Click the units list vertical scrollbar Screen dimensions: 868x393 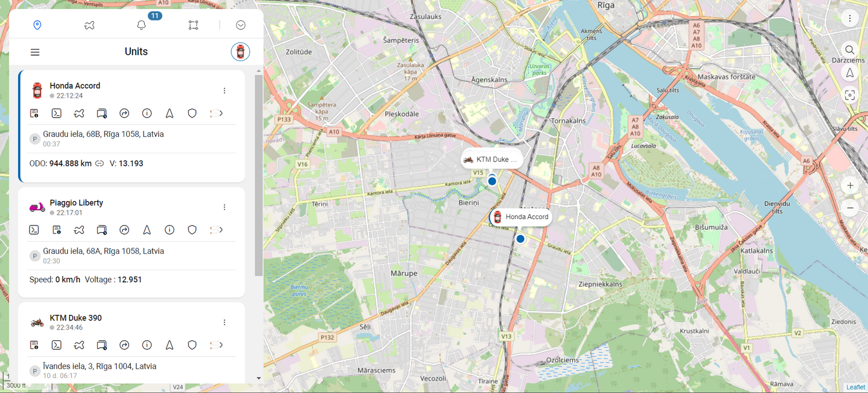point(259,174)
